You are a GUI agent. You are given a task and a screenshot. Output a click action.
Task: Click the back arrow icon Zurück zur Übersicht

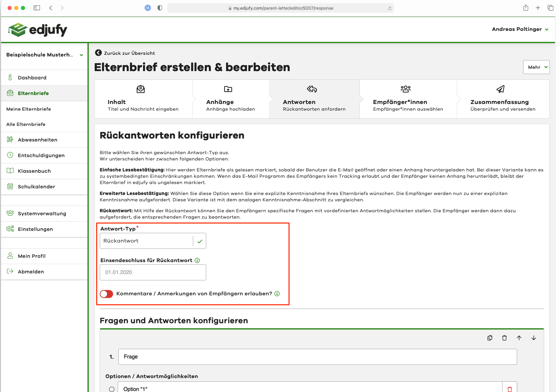click(x=98, y=53)
